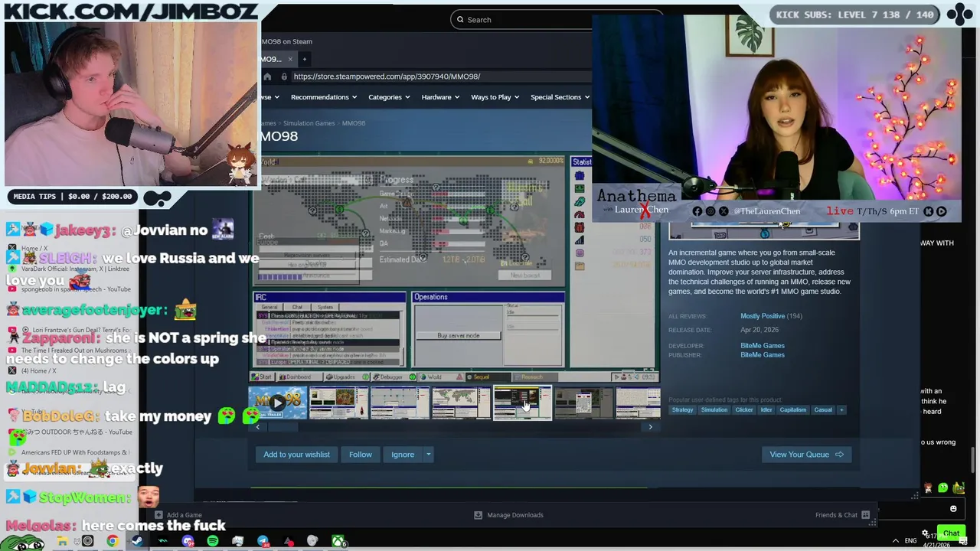Image resolution: width=980 pixels, height=551 pixels.
Task: Click the Ignore button
Action: point(403,455)
